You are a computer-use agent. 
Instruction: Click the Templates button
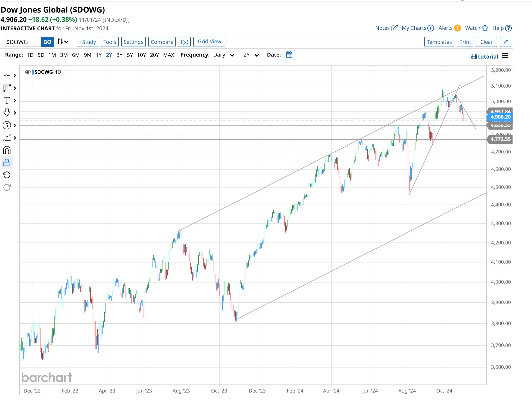click(439, 42)
